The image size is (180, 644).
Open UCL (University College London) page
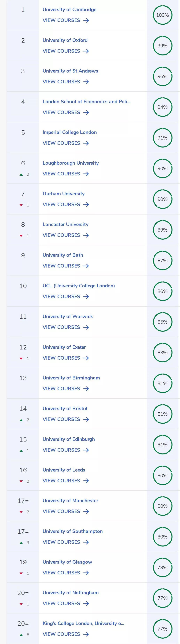tap(79, 286)
